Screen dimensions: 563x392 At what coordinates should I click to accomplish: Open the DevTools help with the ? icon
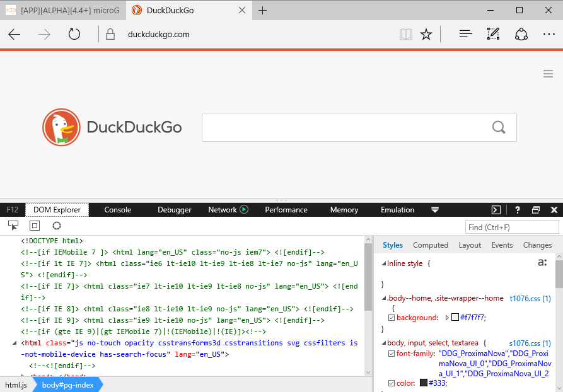516,209
